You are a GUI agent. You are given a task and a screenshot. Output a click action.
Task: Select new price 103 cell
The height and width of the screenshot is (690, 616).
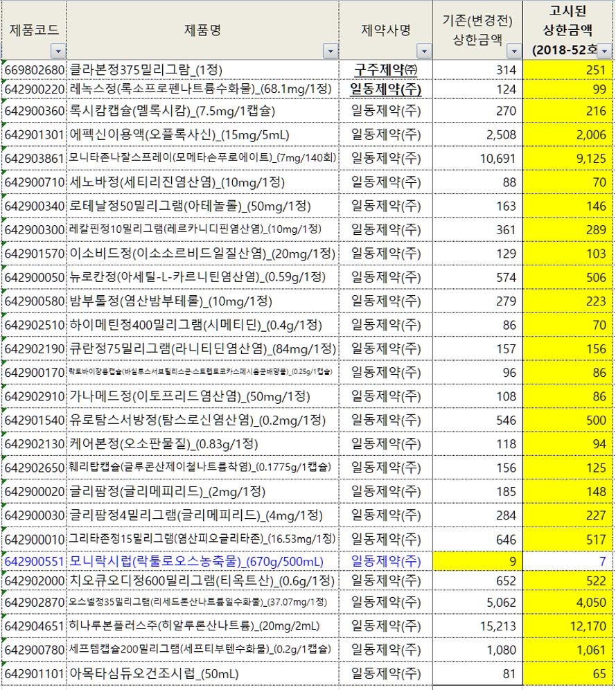[x=568, y=254]
